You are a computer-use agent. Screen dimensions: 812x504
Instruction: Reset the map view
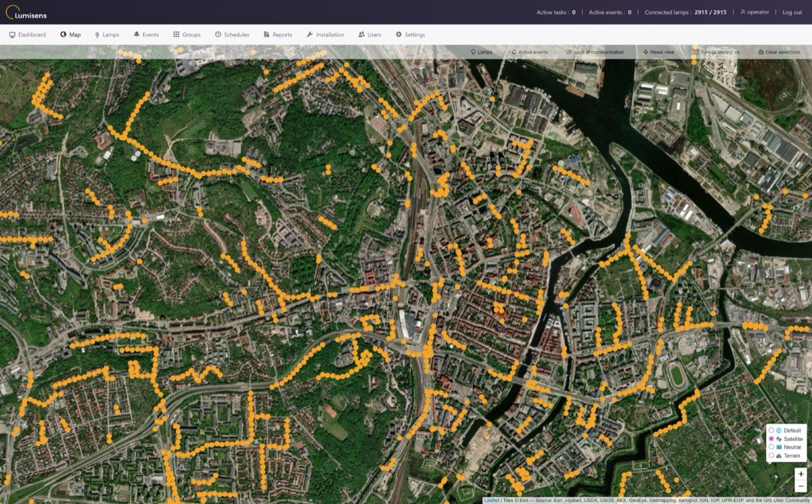tap(658, 52)
